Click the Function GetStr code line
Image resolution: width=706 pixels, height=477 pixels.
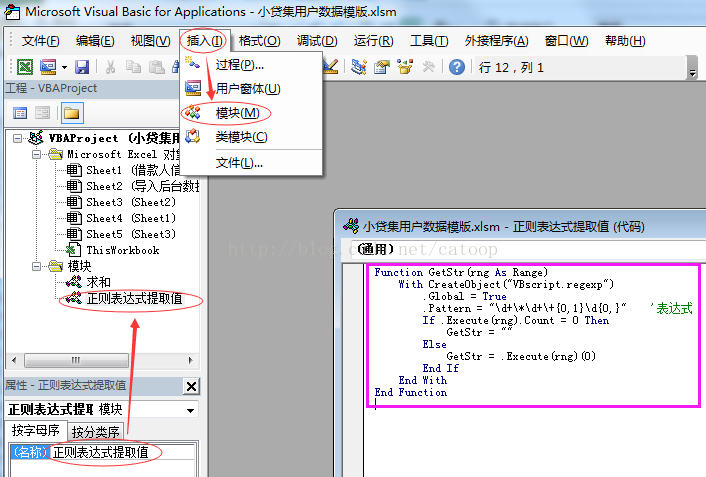pos(461,272)
